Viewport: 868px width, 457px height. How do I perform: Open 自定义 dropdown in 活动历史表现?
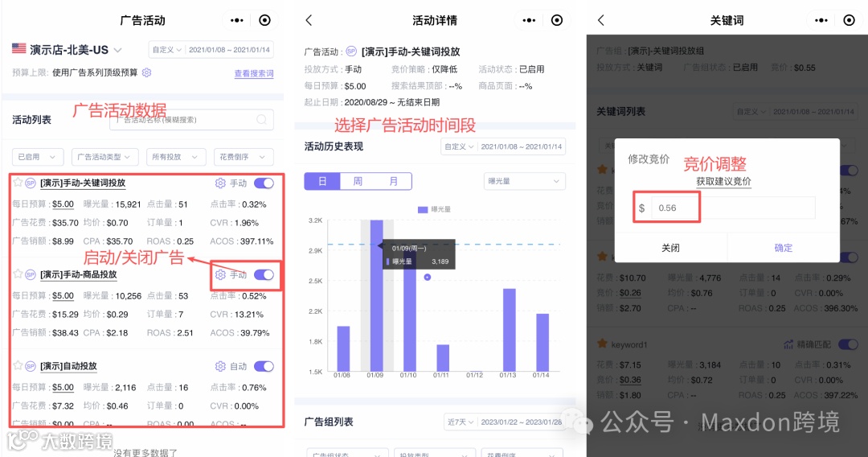tap(459, 146)
